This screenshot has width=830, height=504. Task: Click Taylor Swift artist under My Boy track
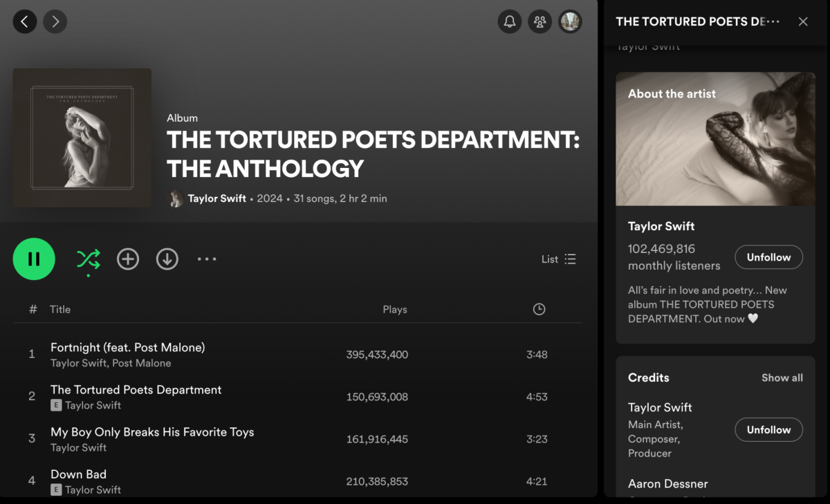pos(78,448)
